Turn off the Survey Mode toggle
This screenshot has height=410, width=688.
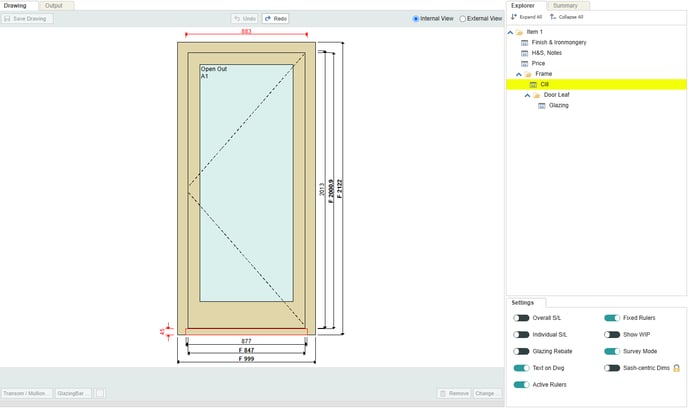[x=612, y=351]
